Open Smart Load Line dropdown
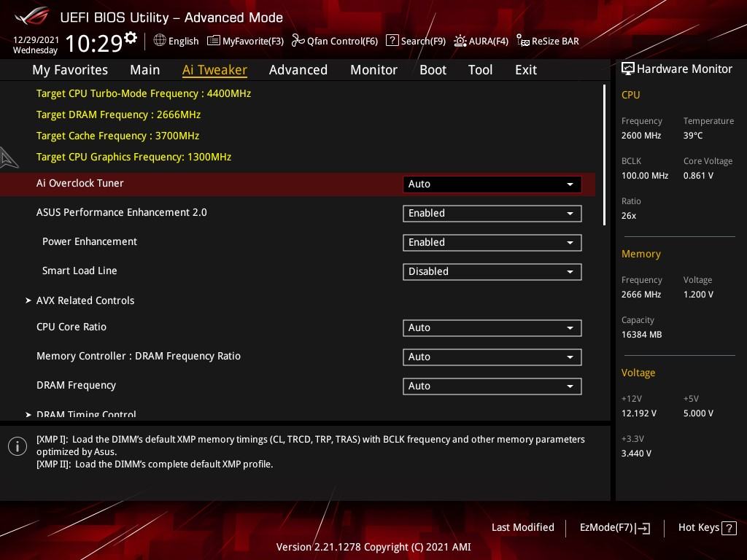The image size is (747, 560). pyautogui.click(x=492, y=271)
